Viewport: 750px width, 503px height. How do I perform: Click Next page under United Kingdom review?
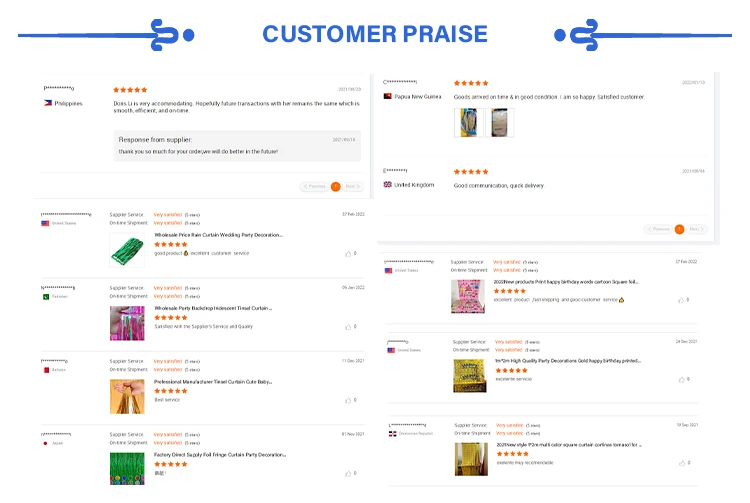point(696,229)
